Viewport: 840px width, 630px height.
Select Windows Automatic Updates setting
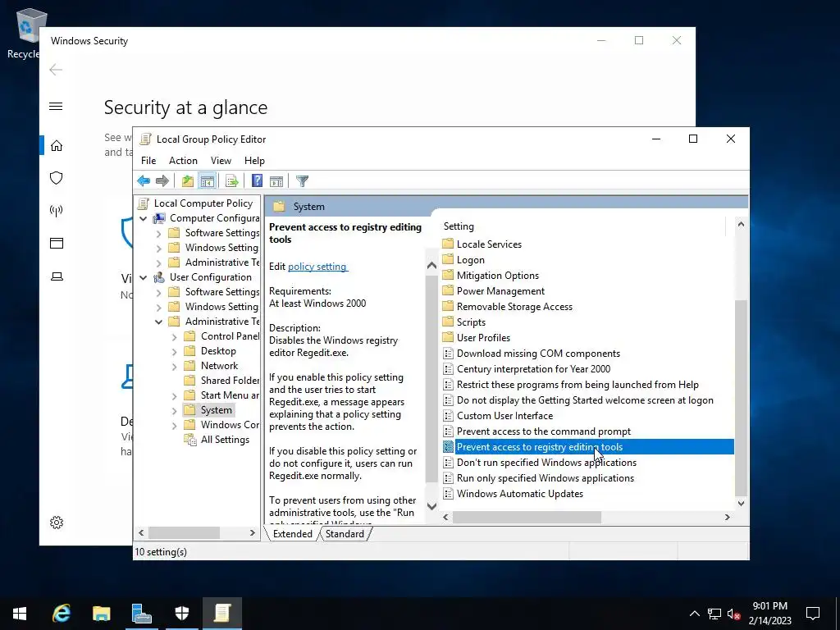point(519,494)
